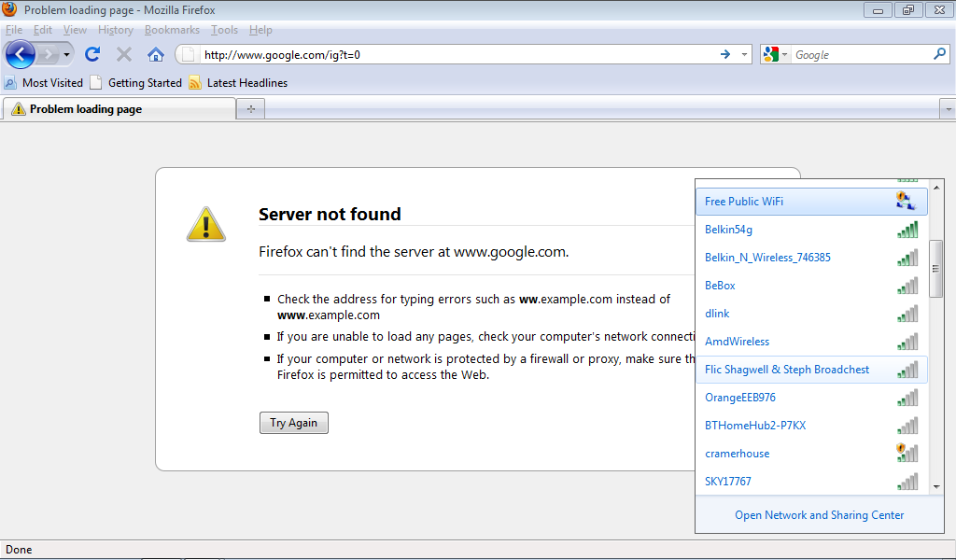
Task: Open the File menu
Action: [x=13, y=30]
